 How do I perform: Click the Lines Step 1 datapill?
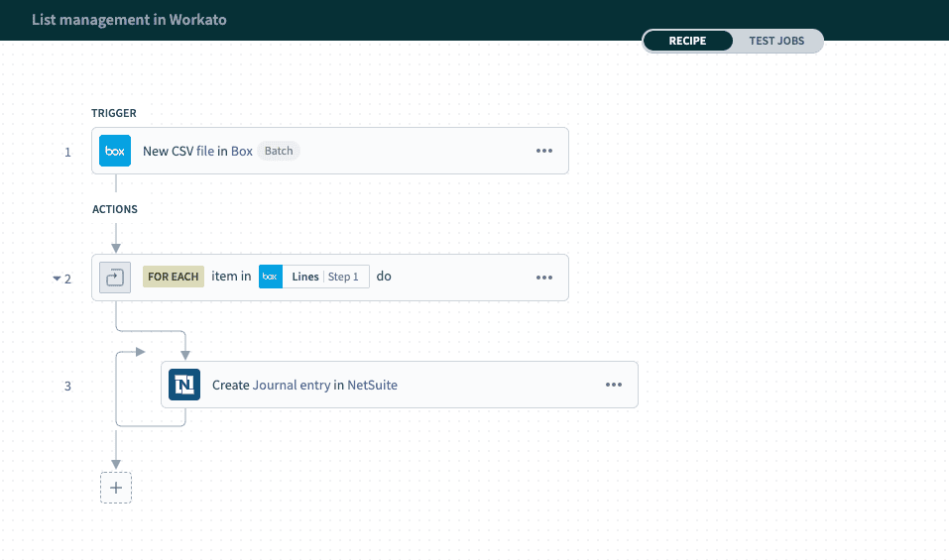click(314, 277)
